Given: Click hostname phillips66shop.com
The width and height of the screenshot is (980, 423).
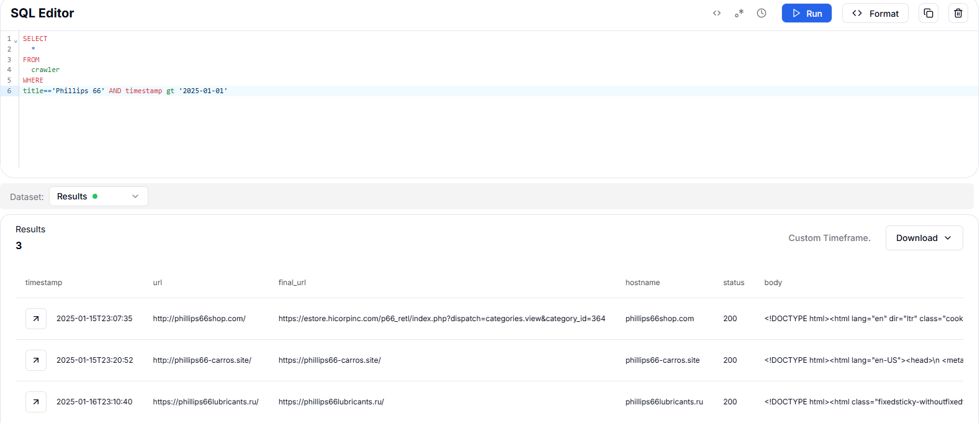Looking at the screenshot, I should (660, 319).
